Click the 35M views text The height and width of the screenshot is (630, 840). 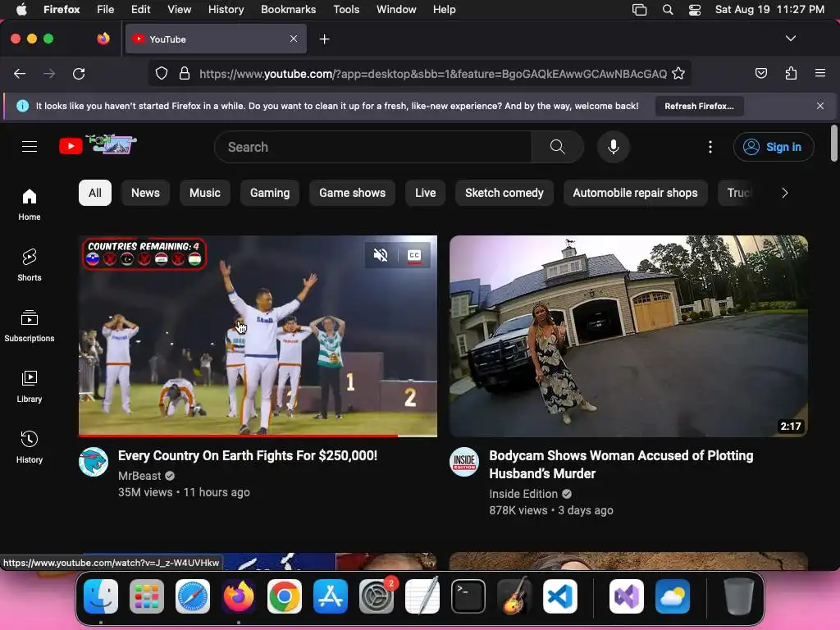[145, 492]
